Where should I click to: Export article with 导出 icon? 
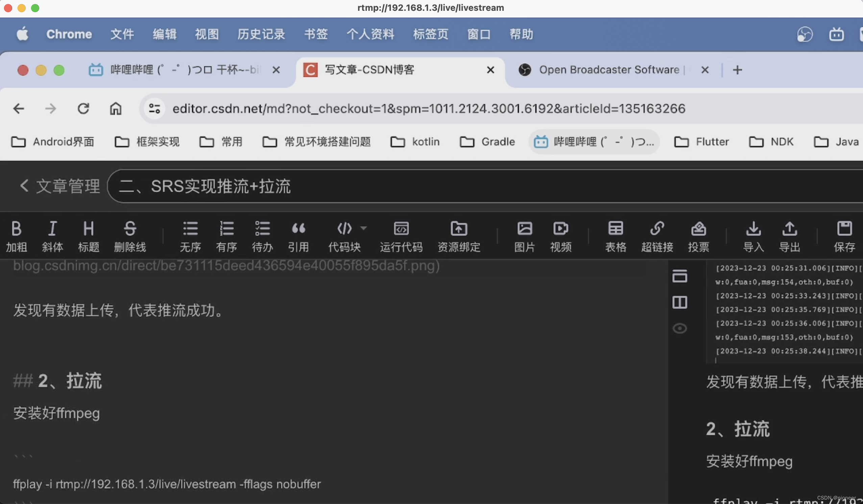coord(790,236)
